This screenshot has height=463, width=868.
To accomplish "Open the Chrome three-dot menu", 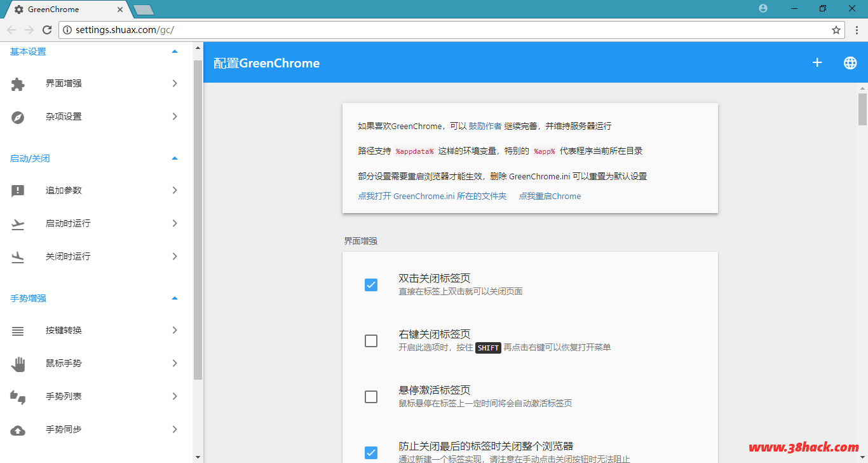I will tap(857, 30).
